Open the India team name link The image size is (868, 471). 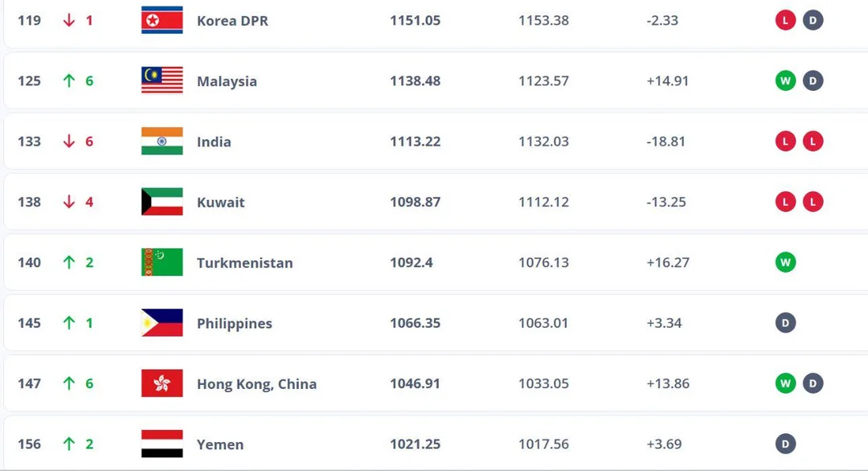point(214,141)
